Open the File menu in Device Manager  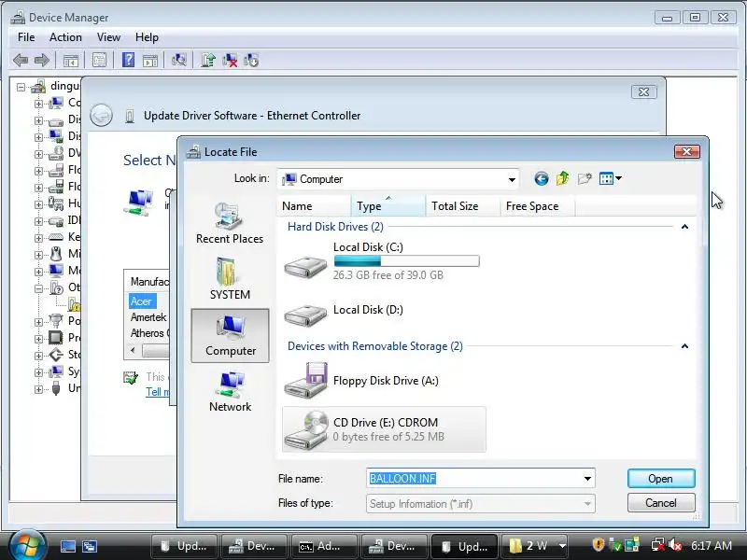pyautogui.click(x=26, y=37)
